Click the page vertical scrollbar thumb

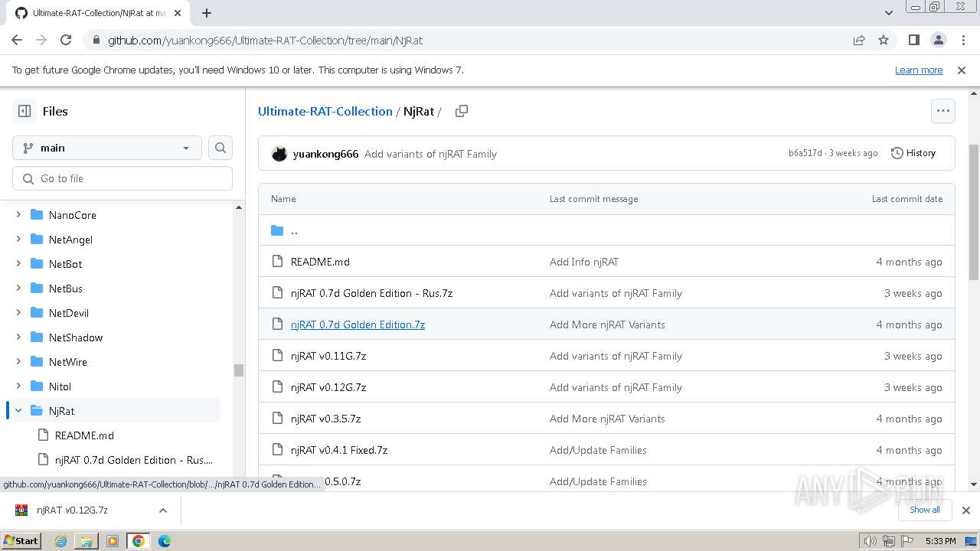pyautogui.click(x=974, y=212)
